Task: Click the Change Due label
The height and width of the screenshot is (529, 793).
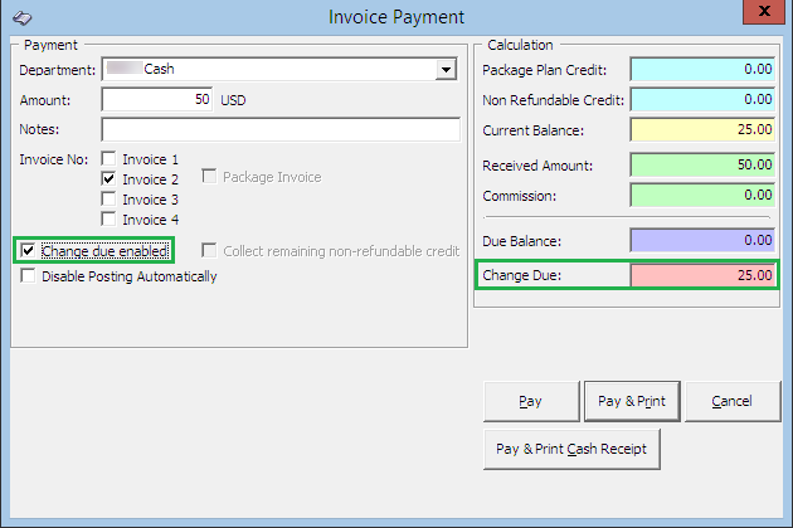Action: coord(522,276)
